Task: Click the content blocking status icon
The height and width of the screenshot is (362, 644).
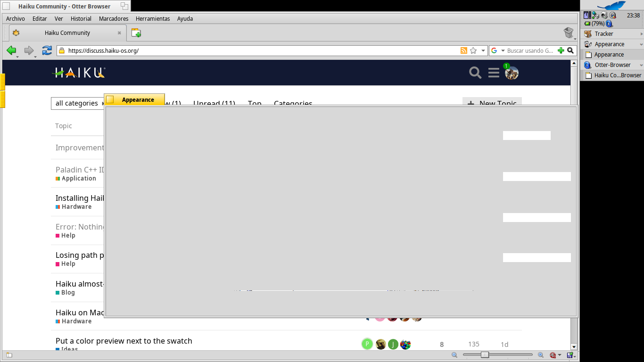Action: pyautogui.click(x=553, y=355)
